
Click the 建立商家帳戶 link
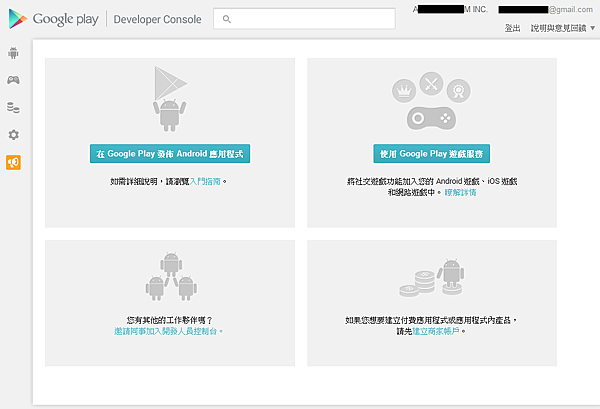click(435, 331)
